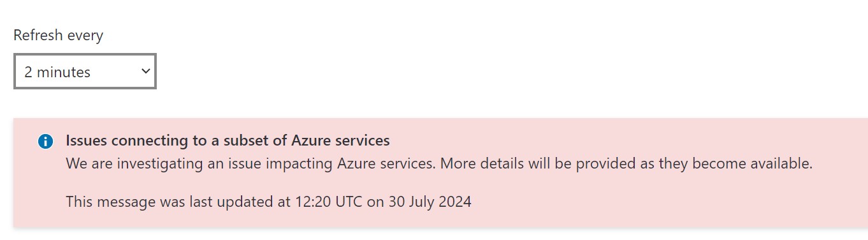Select the 2 minutes text in the combo box
This screenshot has width=868, height=240.
[x=57, y=72]
